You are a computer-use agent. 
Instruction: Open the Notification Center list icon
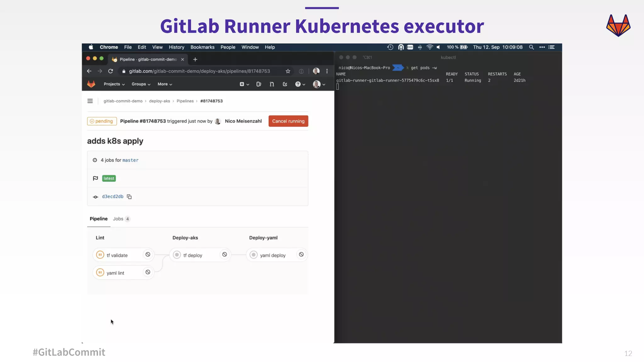click(x=552, y=47)
